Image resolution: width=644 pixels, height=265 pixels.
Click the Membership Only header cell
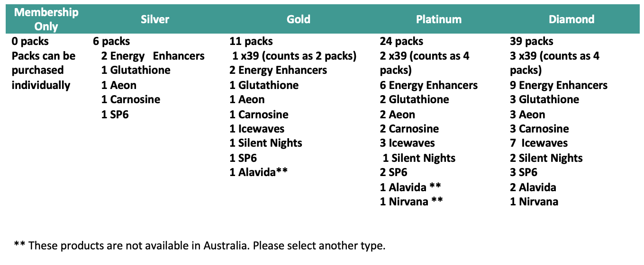[46, 19]
